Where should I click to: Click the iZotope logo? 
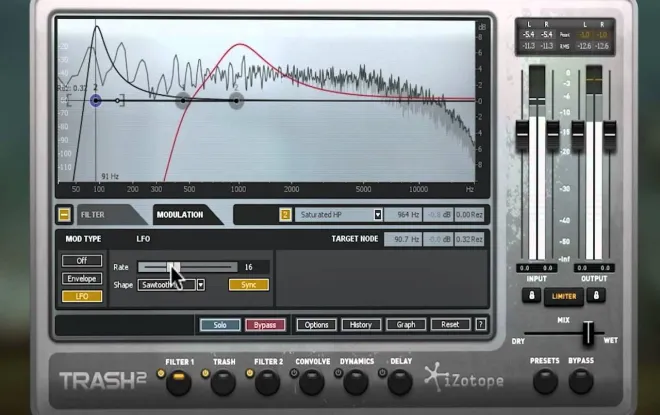pyautogui.click(x=464, y=378)
